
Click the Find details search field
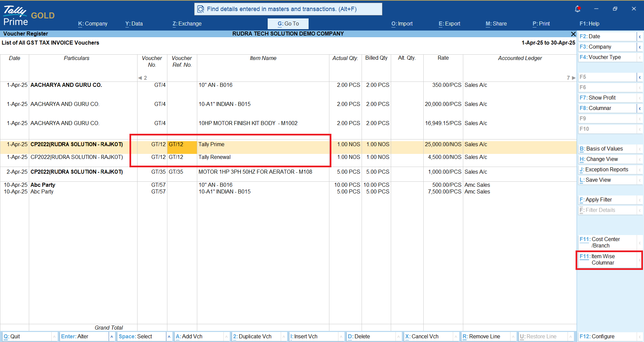coord(288,9)
